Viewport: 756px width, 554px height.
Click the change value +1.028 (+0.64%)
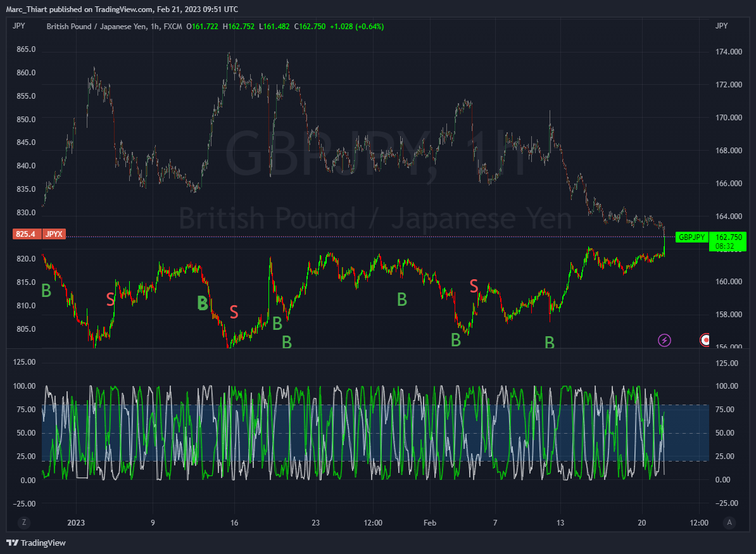[356, 27]
